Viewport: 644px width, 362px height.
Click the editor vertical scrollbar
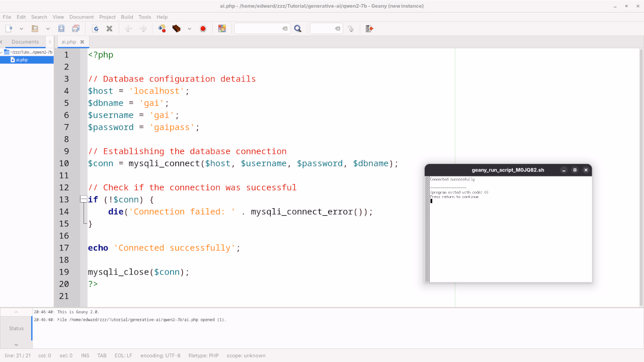[641, 177]
